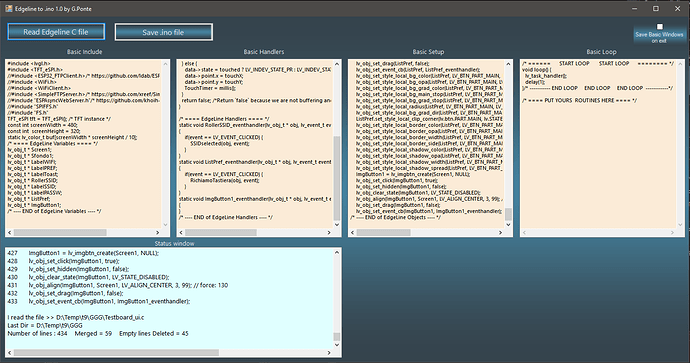Click left scroll arrow in Basic Setup pane
Image resolution: width=690 pixels, height=363 pixels.
(352, 232)
